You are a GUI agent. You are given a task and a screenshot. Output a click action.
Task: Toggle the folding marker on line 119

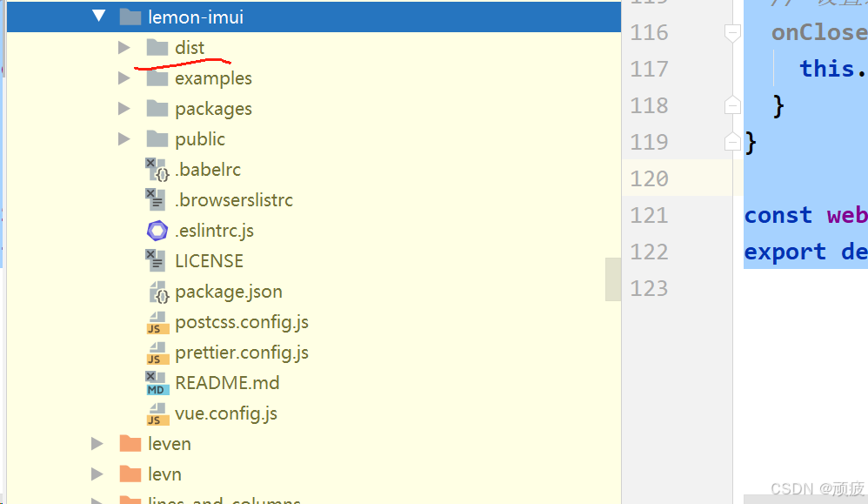[732, 141]
